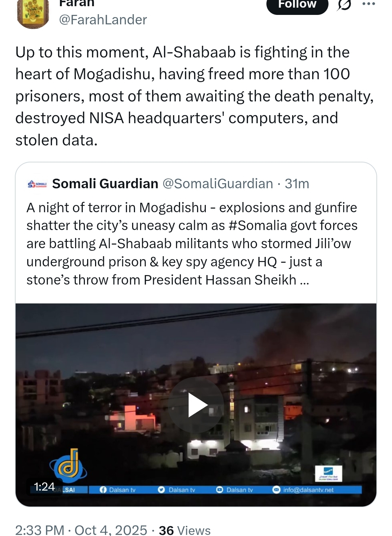Screen dimensions: 392x536
Task: Follow the FarahLander account
Action: click(297, 5)
